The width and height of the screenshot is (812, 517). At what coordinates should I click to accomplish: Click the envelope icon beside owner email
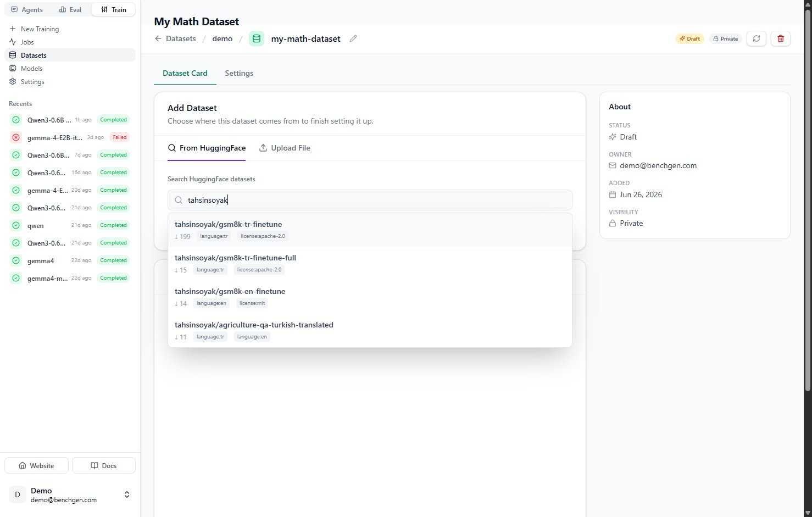pos(613,165)
